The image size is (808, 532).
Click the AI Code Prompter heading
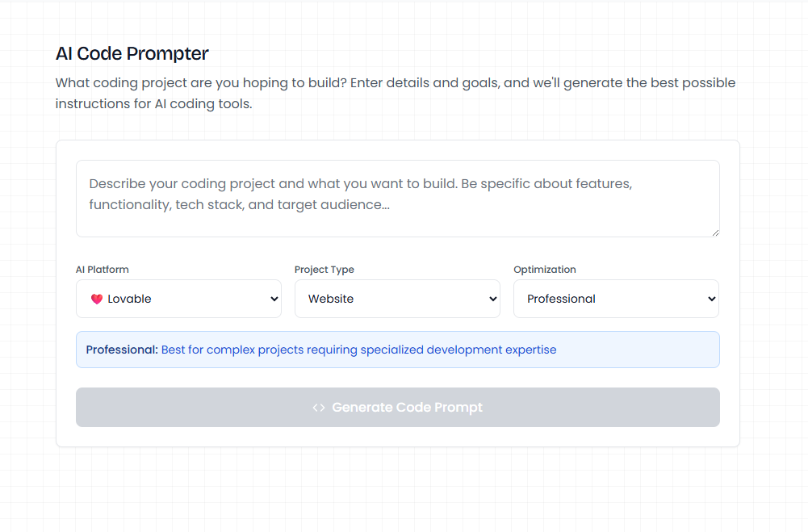click(x=132, y=54)
